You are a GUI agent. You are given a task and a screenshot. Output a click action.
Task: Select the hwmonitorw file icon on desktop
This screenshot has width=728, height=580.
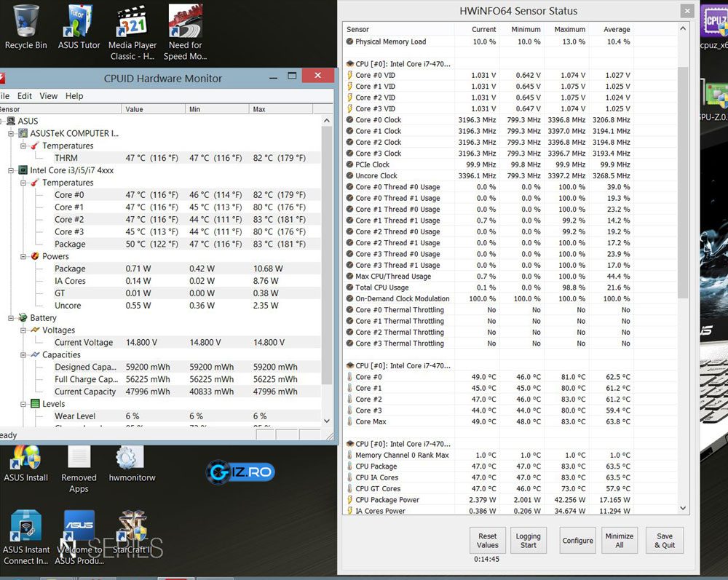click(x=132, y=464)
